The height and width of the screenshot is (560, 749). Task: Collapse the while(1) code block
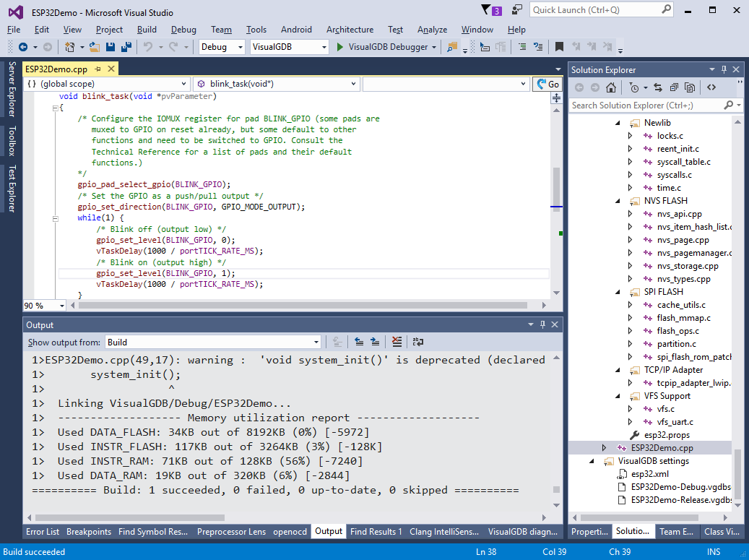click(x=56, y=218)
